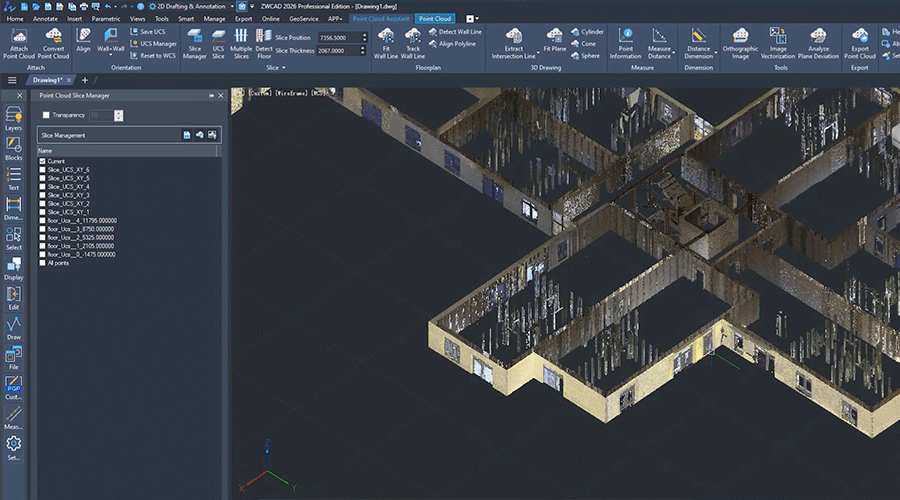This screenshot has height=500, width=900.
Task: Expand the Wall-Wall dropdown arrow
Action: pyautogui.click(x=111, y=56)
